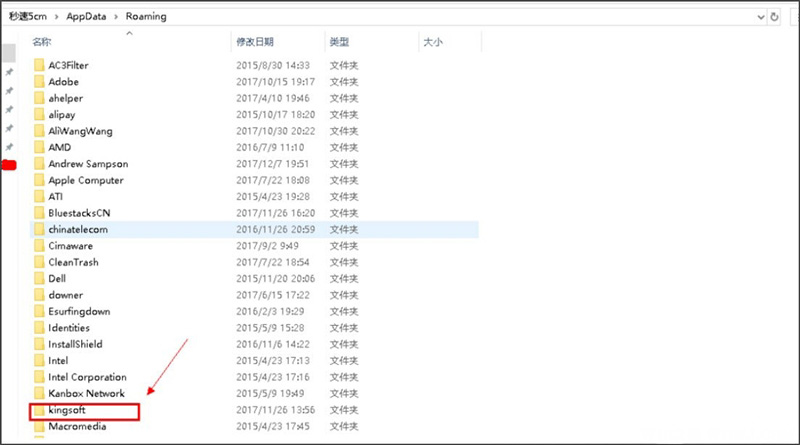Expand the chevron after 秒速5cm breadcrumb
800x445 pixels.
[56, 17]
